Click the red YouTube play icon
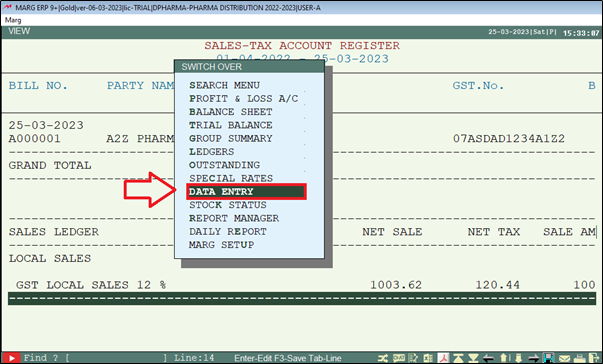 point(12,358)
